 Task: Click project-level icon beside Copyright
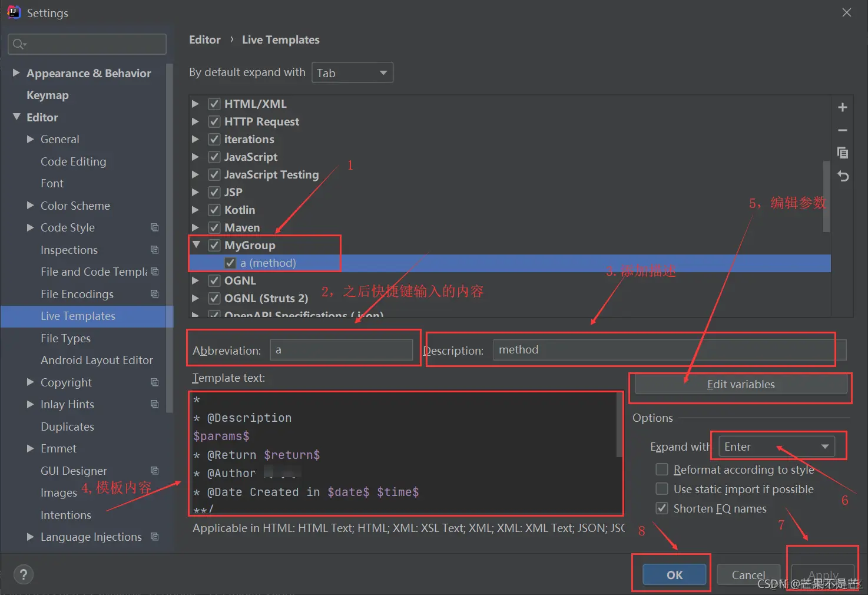pyautogui.click(x=154, y=382)
